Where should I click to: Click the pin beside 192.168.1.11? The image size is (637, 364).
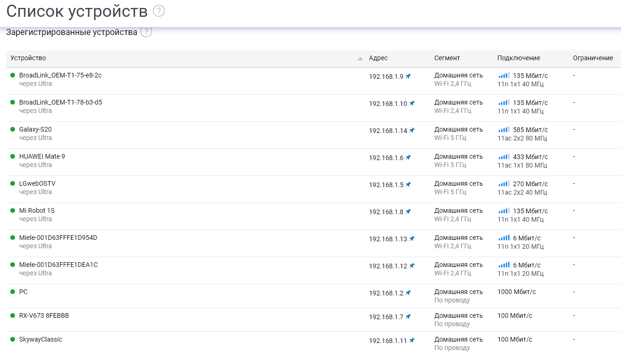[412, 340]
